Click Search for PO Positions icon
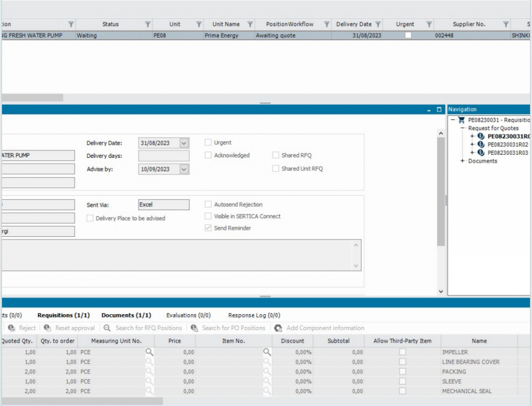Viewport: 532px width, 406px height. coord(194,328)
